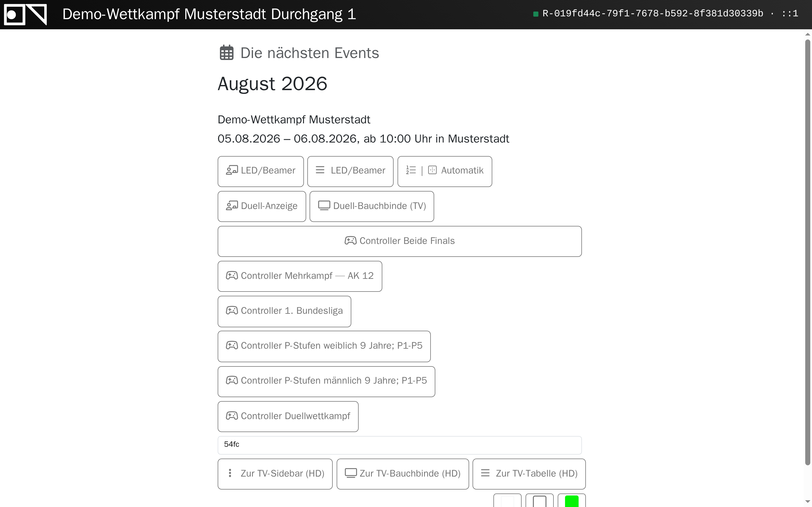The height and width of the screenshot is (507, 812).
Task: Select the white color swatch
Action: click(507, 501)
